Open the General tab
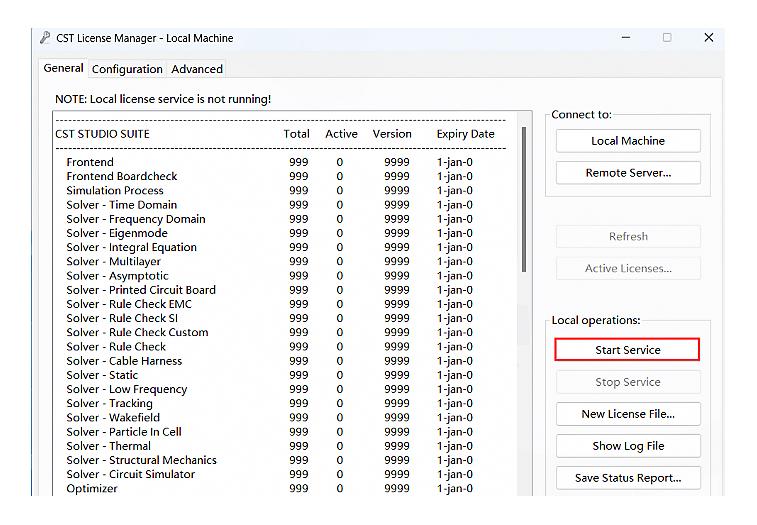 pyautogui.click(x=63, y=68)
